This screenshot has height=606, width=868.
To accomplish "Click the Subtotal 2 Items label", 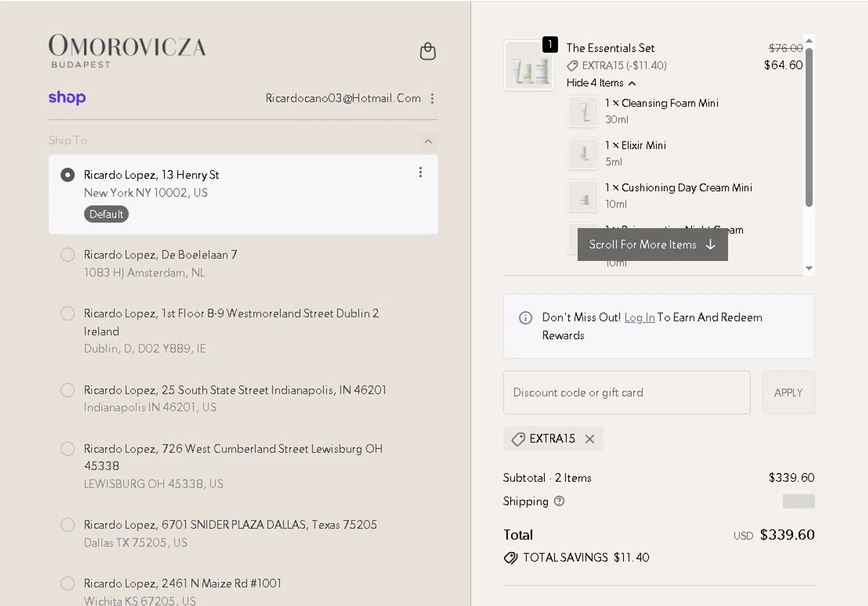I will 547,478.
